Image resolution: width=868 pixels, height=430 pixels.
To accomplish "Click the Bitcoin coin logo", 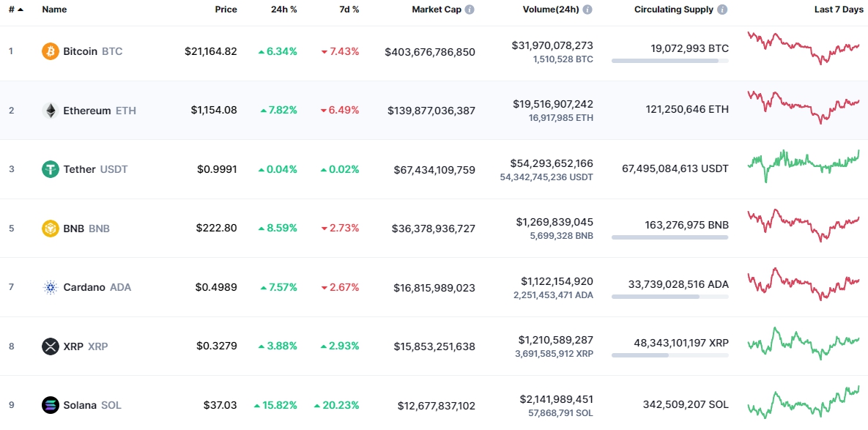I will point(51,51).
